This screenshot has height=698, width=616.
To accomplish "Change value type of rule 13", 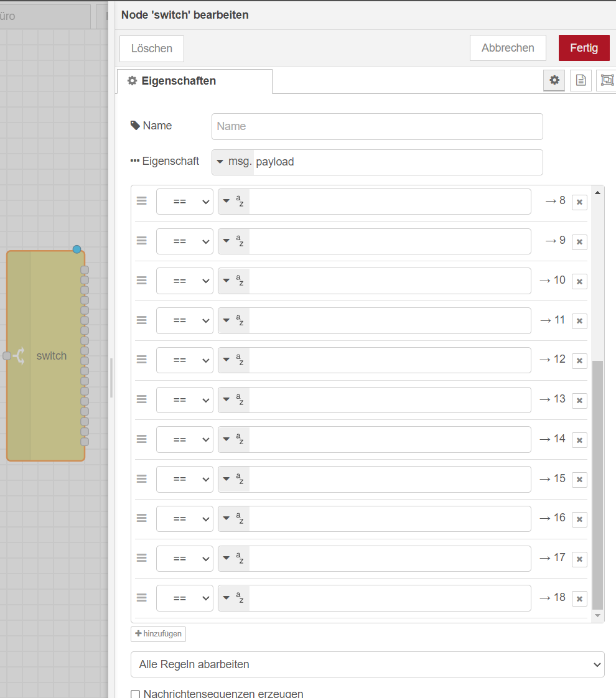I will [x=234, y=400].
